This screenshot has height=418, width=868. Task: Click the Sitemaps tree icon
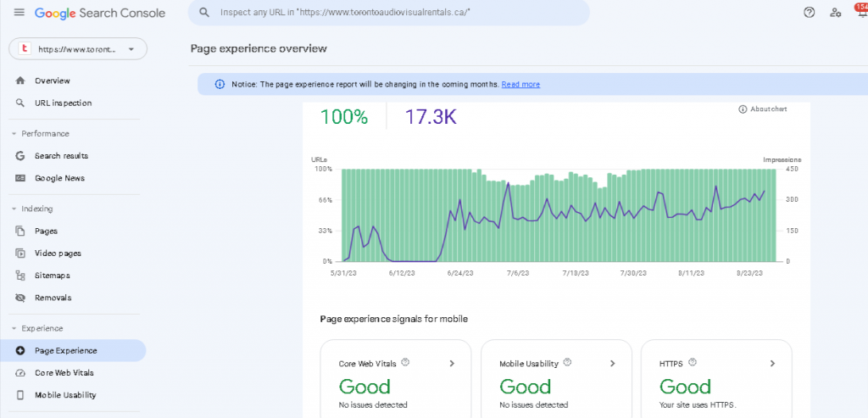(x=20, y=276)
